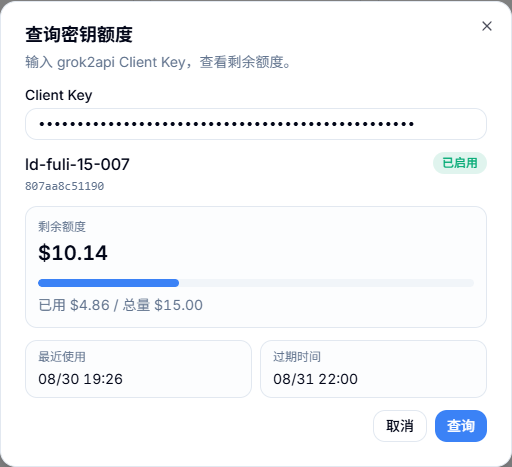Click the last used time 08/30 19:26

80,379
